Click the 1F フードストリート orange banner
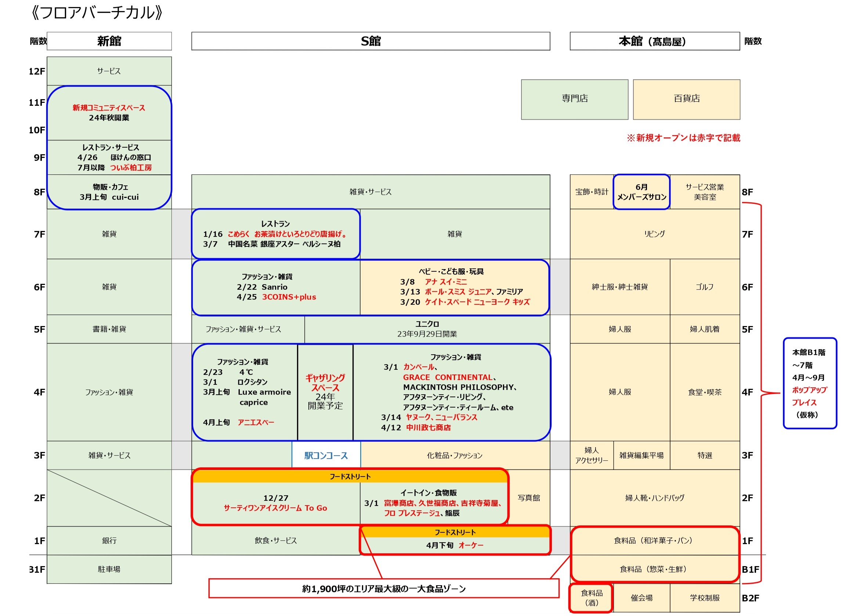The height and width of the screenshot is (616, 846). (x=455, y=532)
